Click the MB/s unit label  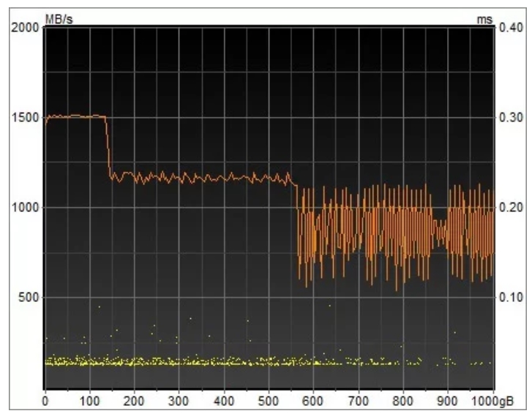tap(59, 19)
